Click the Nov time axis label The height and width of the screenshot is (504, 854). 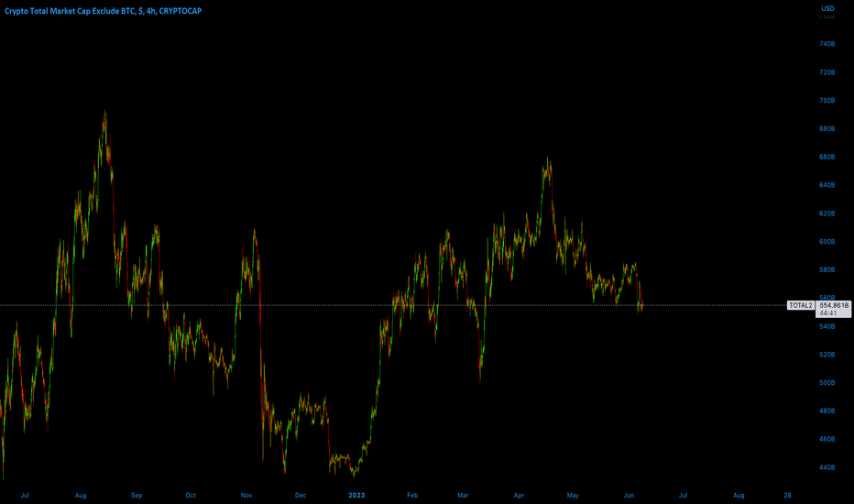coord(246,495)
